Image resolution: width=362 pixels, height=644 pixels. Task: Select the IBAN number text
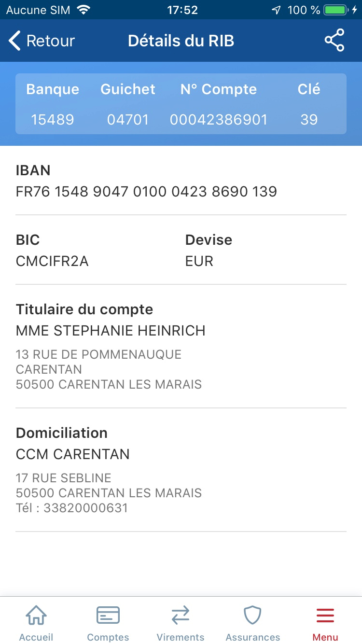click(x=146, y=192)
